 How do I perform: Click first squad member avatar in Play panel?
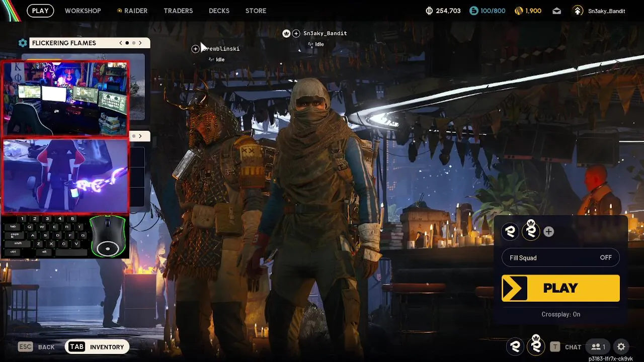[x=511, y=231]
